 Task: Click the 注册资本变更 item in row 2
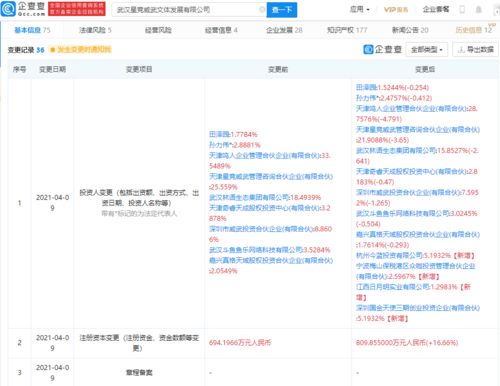click(139, 343)
